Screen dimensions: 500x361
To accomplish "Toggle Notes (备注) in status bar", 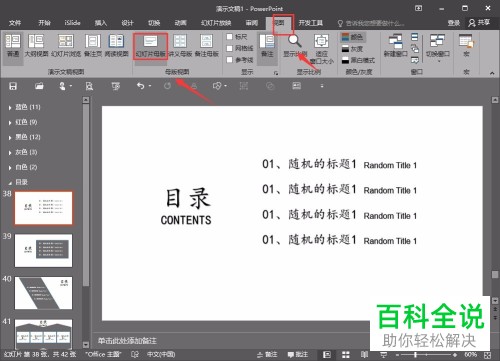I will [x=267, y=355].
